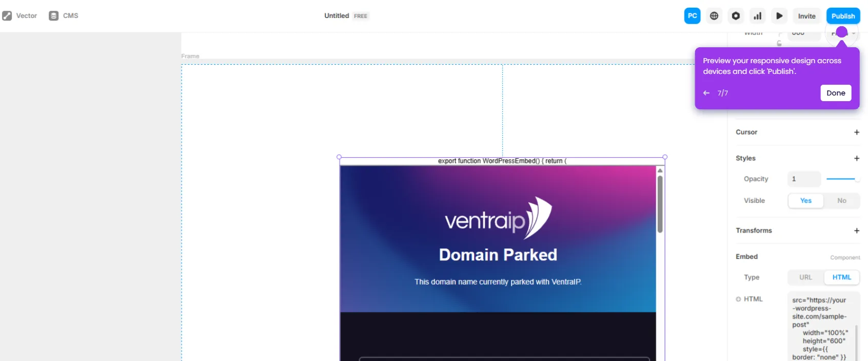Click the Vector label in toolbar
Viewport: 868px width, 361px height.
pos(27,16)
